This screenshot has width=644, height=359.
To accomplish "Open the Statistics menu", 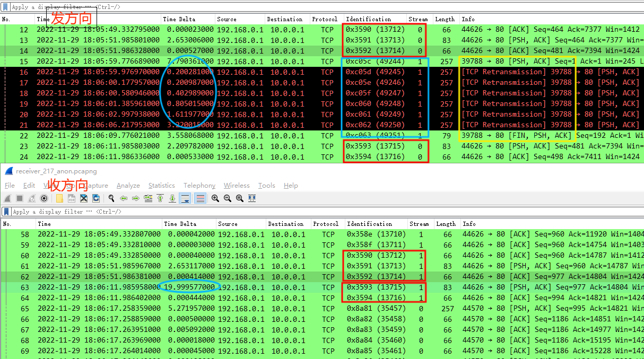I will click(x=161, y=185).
